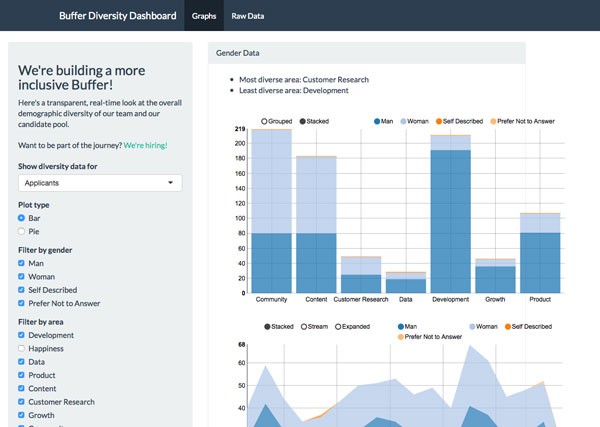Uncheck the Woman gender filter

[21, 277]
